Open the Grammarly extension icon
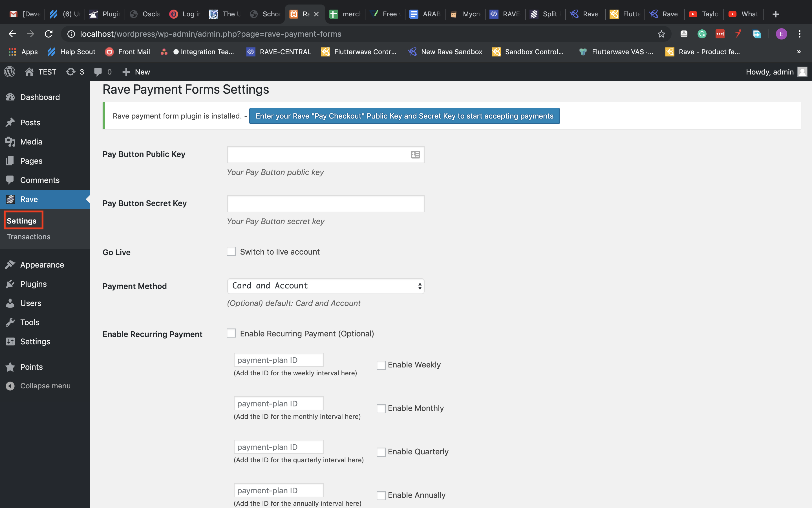812x508 pixels. click(701, 34)
